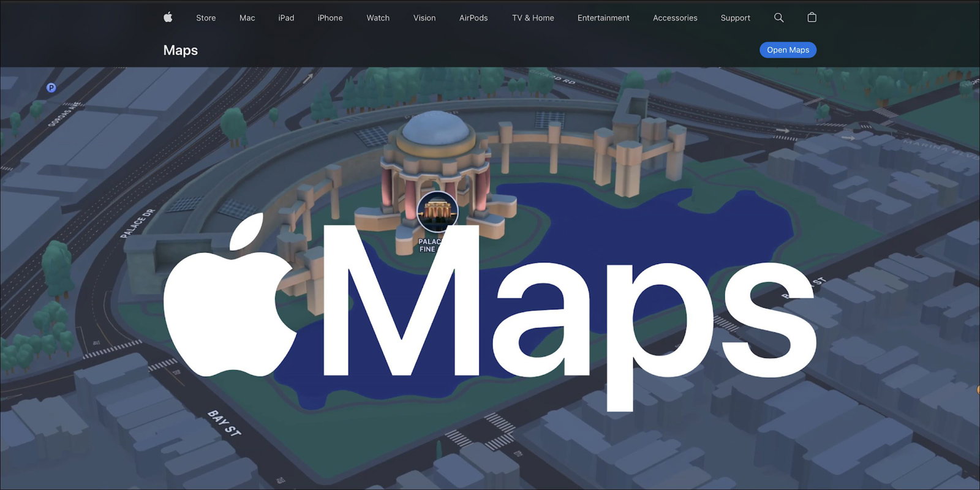
Task: Click the Maps page title link
Action: click(181, 50)
